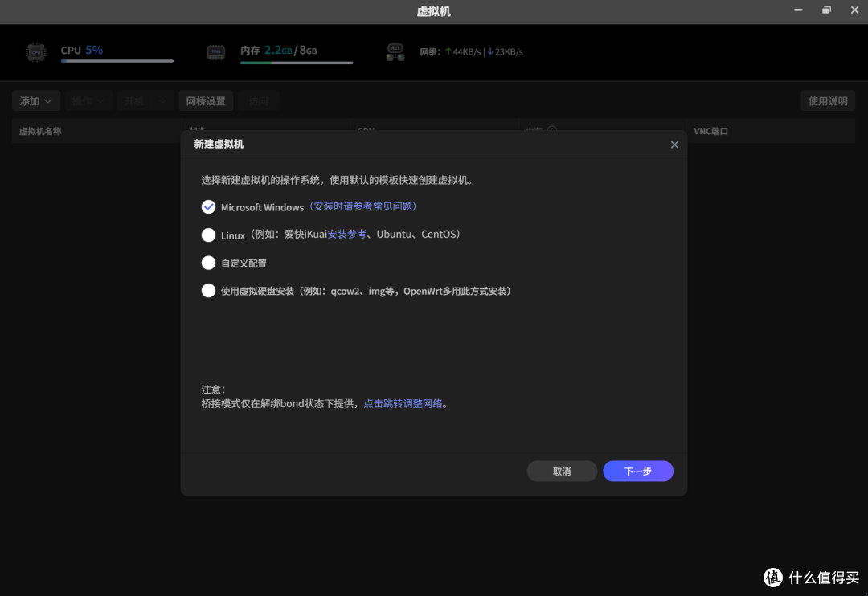Click the download speed 23KB/s text
Viewport: 868px width, 596px height.
[509, 51]
